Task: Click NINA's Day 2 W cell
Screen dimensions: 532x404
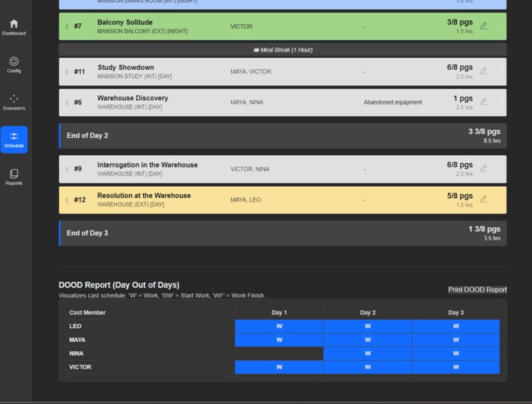Action: pyautogui.click(x=367, y=353)
